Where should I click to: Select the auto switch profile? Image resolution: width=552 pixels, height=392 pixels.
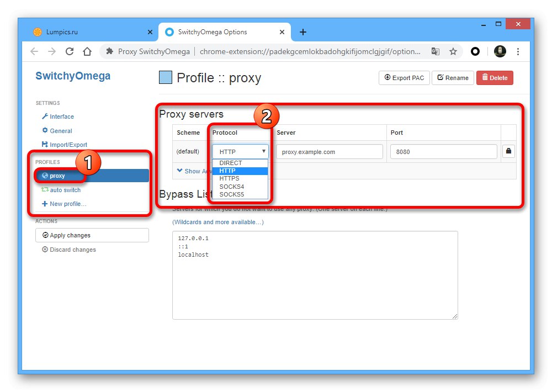click(61, 190)
